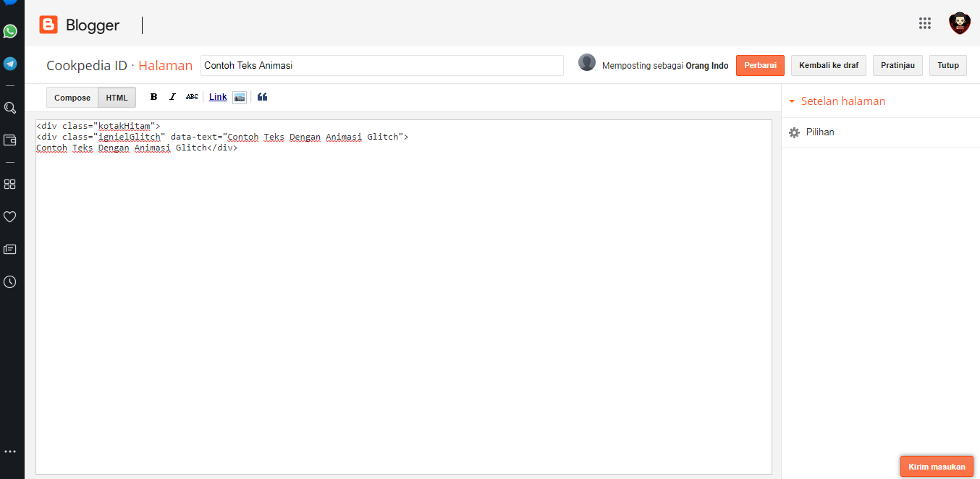The image size is (980, 479).
Task: Toggle bold formatting in editor toolbar
Action: [153, 97]
